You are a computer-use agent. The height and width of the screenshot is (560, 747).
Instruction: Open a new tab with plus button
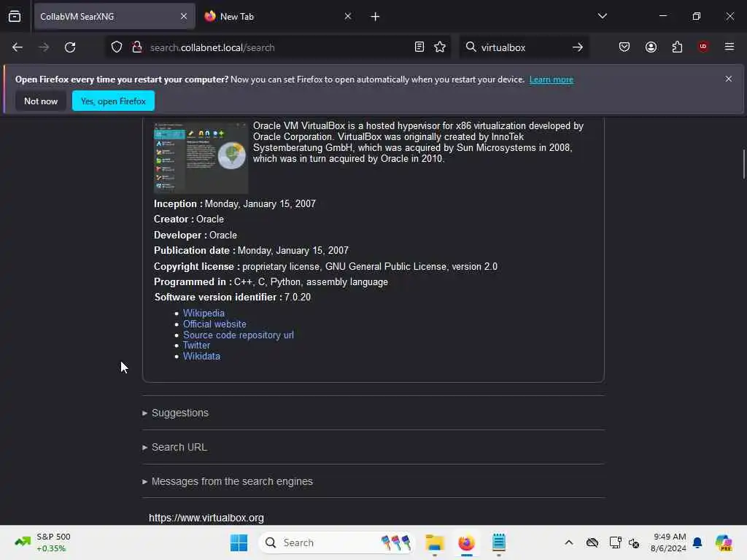click(x=375, y=17)
